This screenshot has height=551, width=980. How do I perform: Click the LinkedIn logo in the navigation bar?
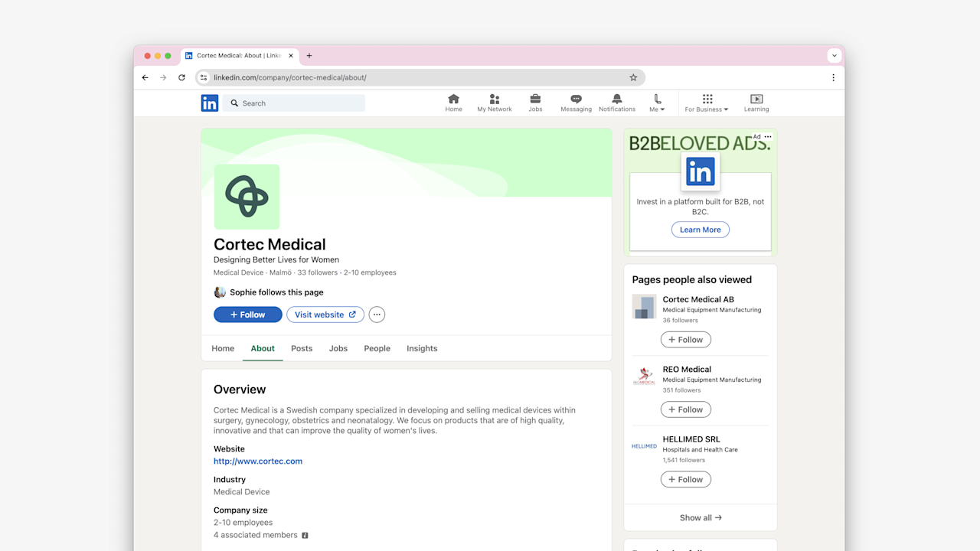point(210,103)
